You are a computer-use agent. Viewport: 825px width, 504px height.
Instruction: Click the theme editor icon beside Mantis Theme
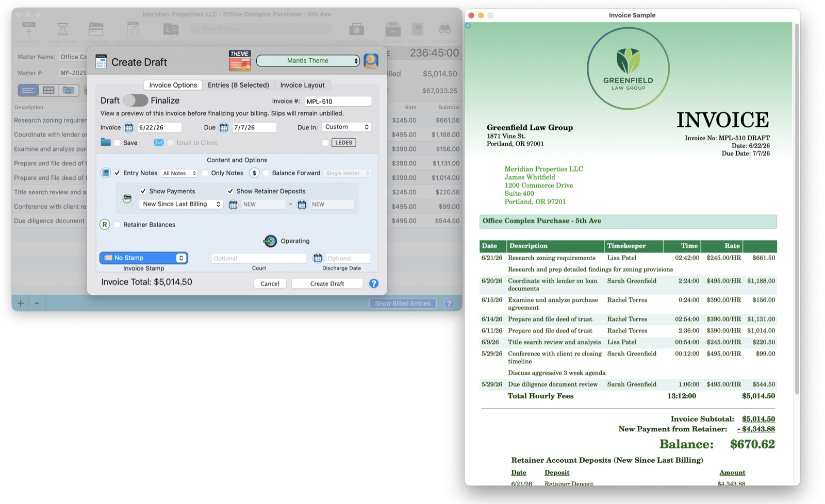click(x=371, y=61)
